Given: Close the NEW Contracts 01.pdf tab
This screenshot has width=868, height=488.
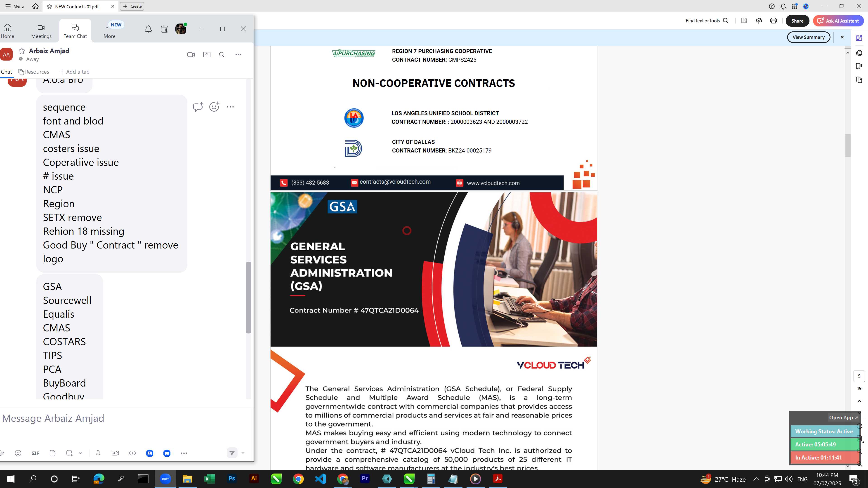Looking at the screenshot, I should [113, 6].
